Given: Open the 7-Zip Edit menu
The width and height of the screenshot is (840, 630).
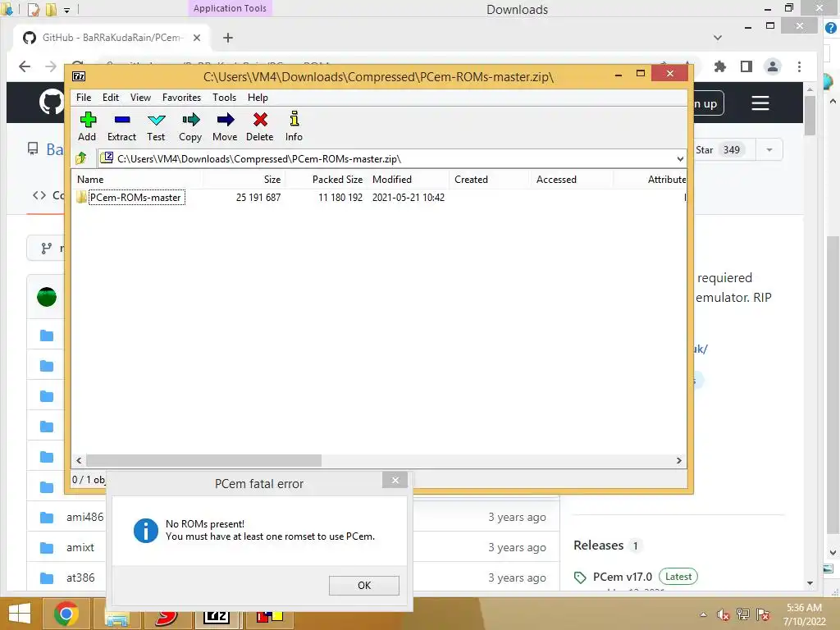Looking at the screenshot, I should pos(111,98).
